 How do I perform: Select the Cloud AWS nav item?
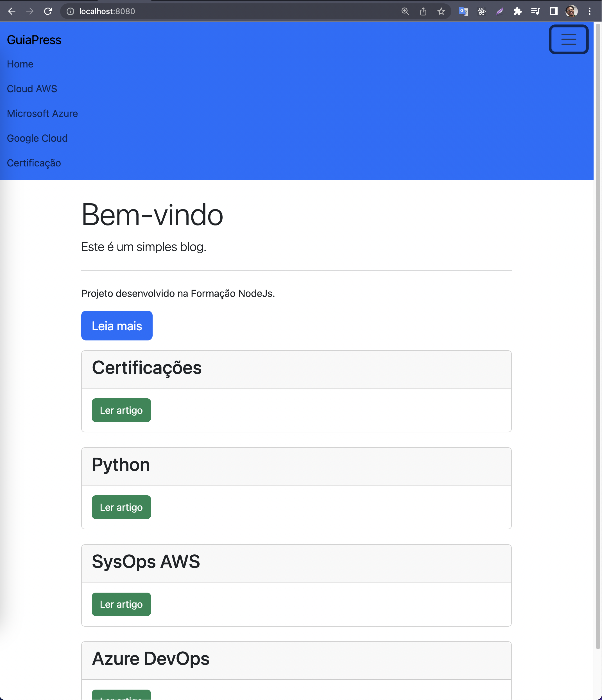coord(32,89)
